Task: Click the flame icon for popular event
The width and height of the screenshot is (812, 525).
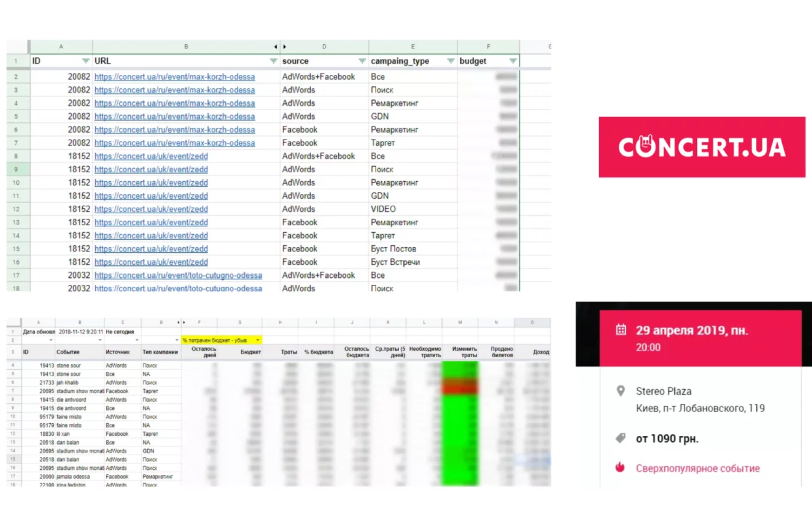Action: [620, 467]
